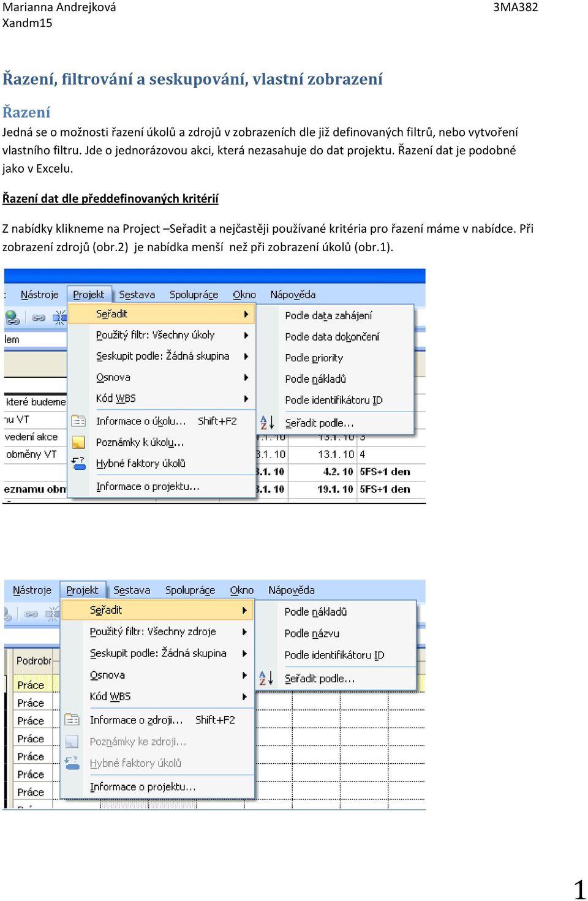588x901 pixels.
Task: Choose 'Podle identifikátoru ID' in first sort submenu
Action: tap(334, 400)
